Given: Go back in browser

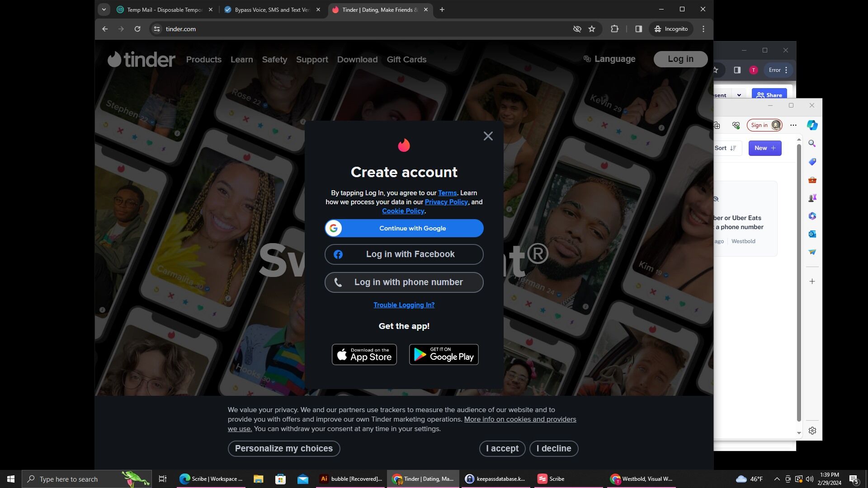Looking at the screenshot, I should 105,29.
